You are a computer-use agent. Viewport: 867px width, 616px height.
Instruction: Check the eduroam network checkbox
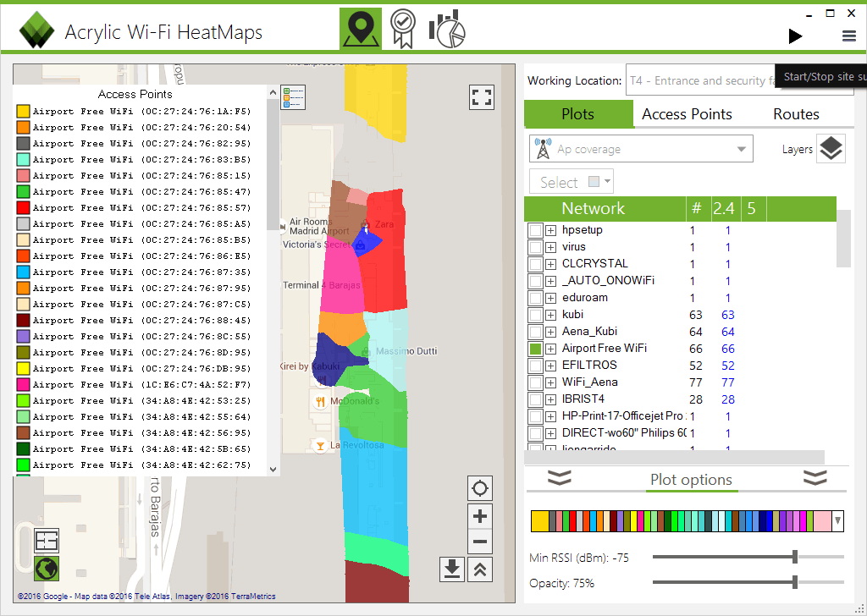[535, 298]
